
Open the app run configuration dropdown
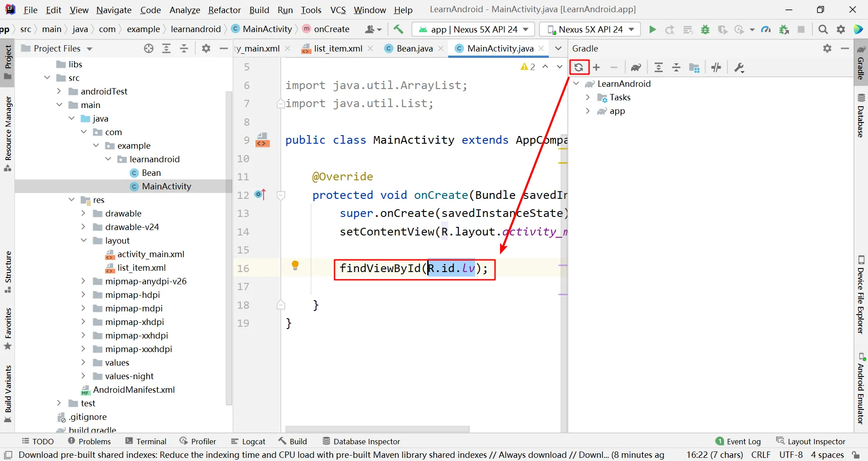473,29
